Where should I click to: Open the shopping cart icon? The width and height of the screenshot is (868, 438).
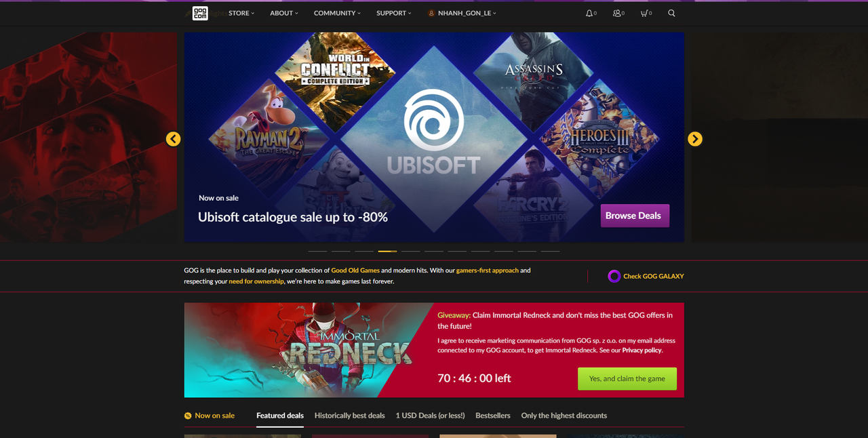pyautogui.click(x=644, y=13)
